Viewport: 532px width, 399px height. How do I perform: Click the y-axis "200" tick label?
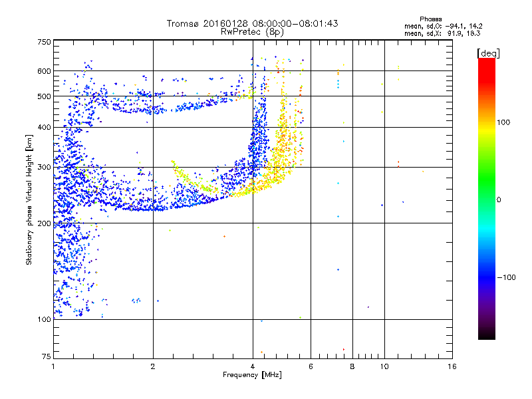click(x=44, y=223)
